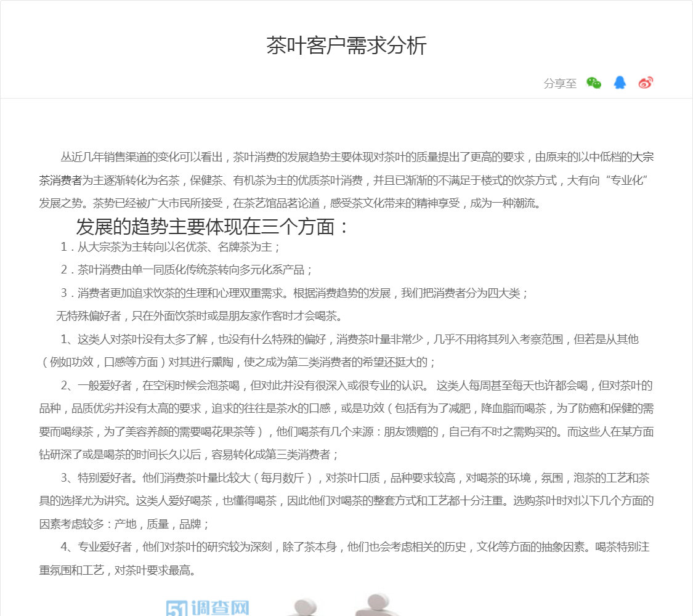
Task: Click the line starting "品种，品质优劣并没有太高的要求"
Action: 346,408
